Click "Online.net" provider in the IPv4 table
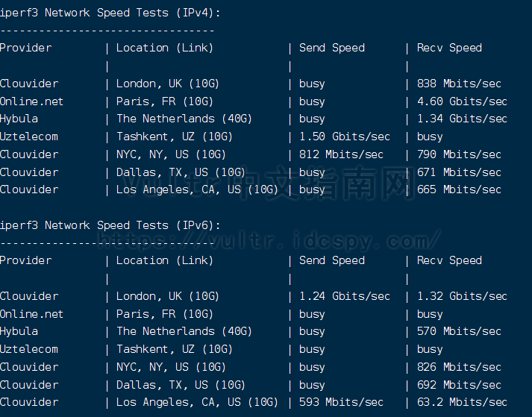The image size is (532, 417). pyautogui.click(x=31, y=101)
